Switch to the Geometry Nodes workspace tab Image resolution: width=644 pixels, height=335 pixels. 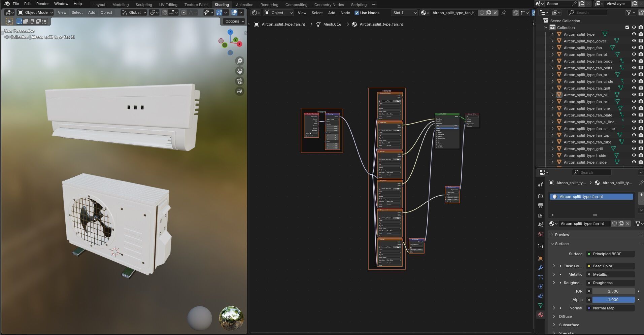(x=329, y=4)
